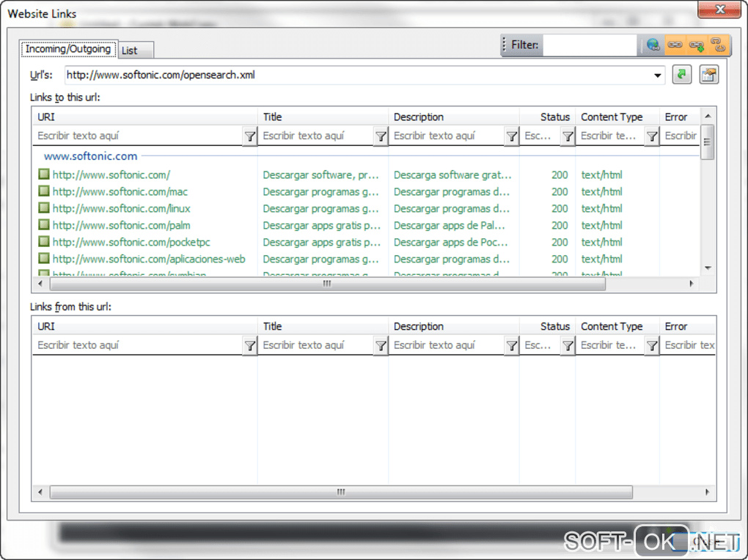Click green icon of softonic.com/palm row
Screen dimensions: 748x560
point(44,224)
